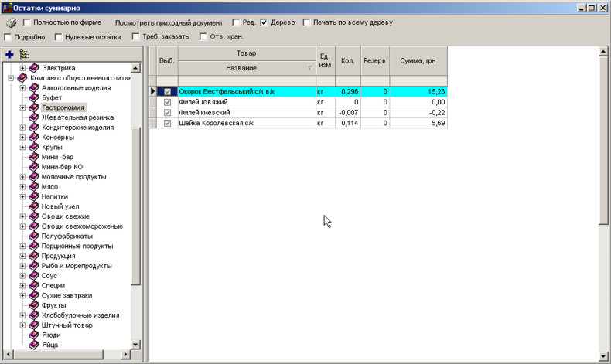
Task: Click the book icon next to Буфет
Action: (34, 98)
